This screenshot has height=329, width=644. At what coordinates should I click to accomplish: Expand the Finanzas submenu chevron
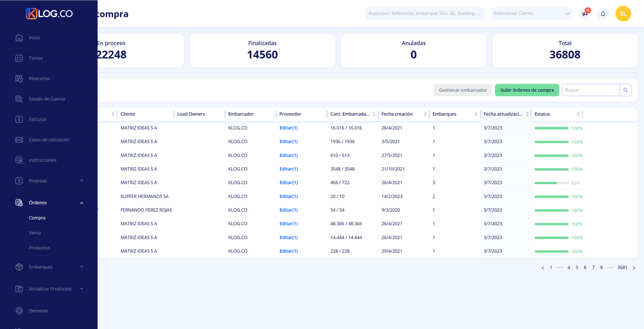[81, 181]
